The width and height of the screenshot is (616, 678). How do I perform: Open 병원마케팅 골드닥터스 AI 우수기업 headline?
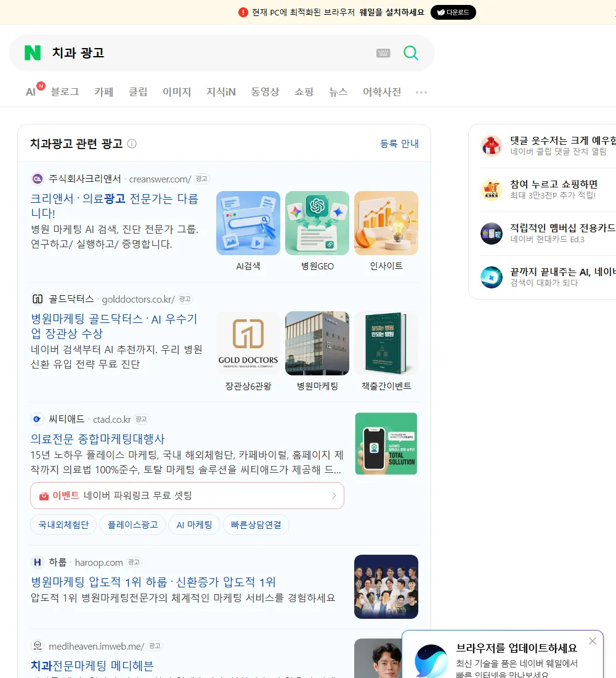[x=115, y=326]
